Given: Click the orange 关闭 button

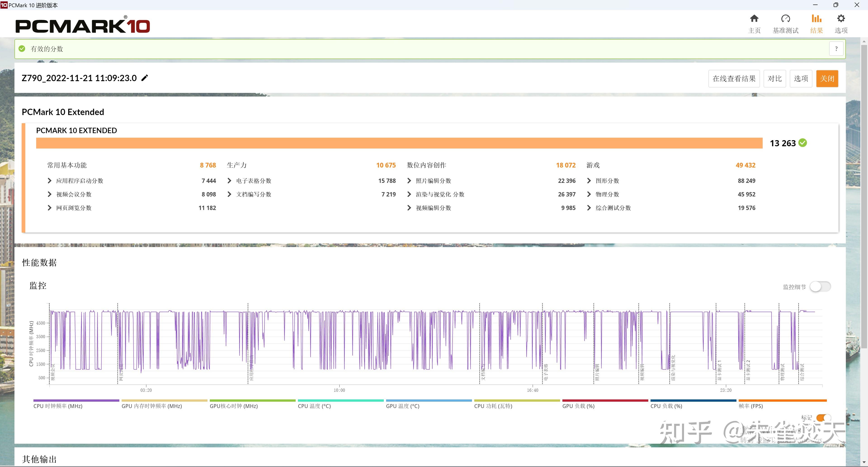Looking at the screenshot, I should (827, 79).
